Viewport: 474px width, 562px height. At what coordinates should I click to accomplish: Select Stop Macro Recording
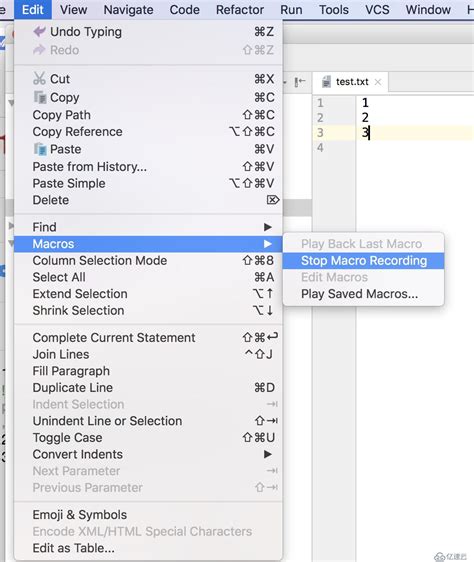pyautogui.click(x=363, y=261)
